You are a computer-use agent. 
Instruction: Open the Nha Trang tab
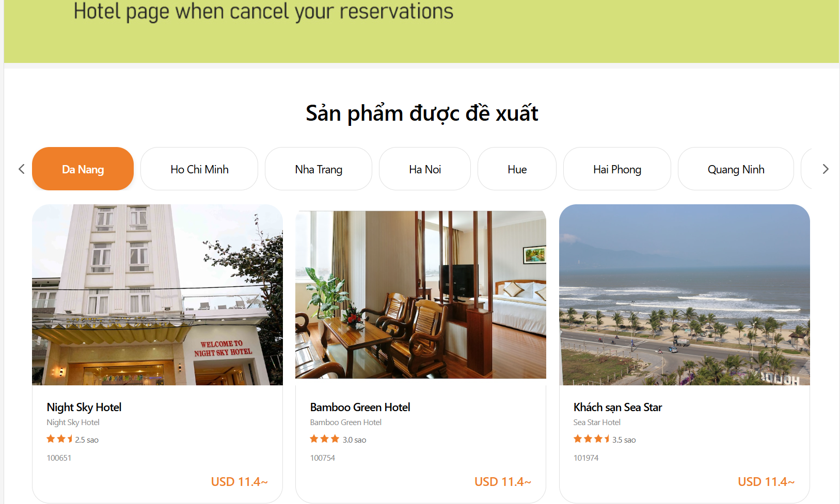pos(319,169)
